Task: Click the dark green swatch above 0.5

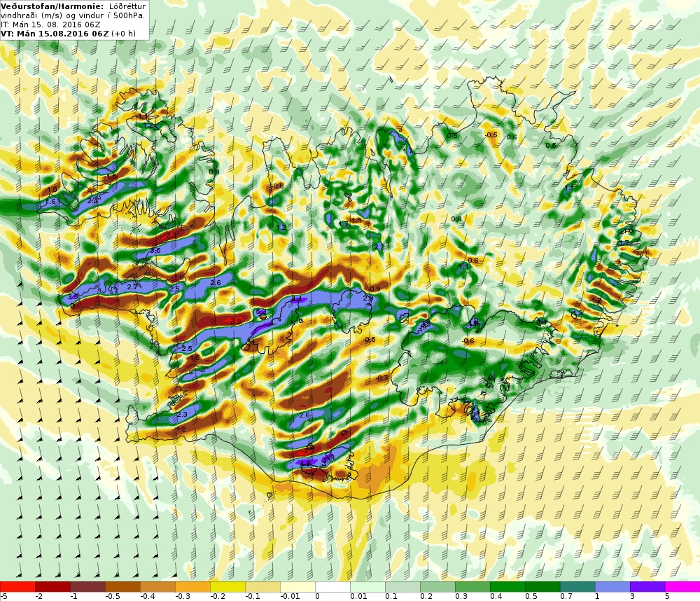Action: tap(542, 586)
